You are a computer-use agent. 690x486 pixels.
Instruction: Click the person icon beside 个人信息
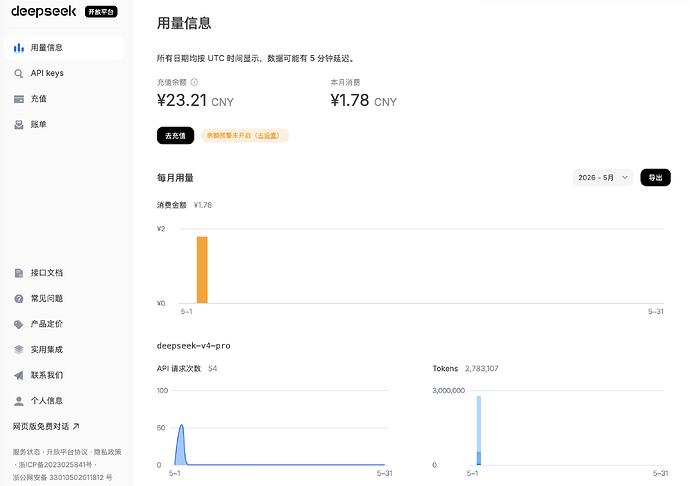[x=18, y=401]
